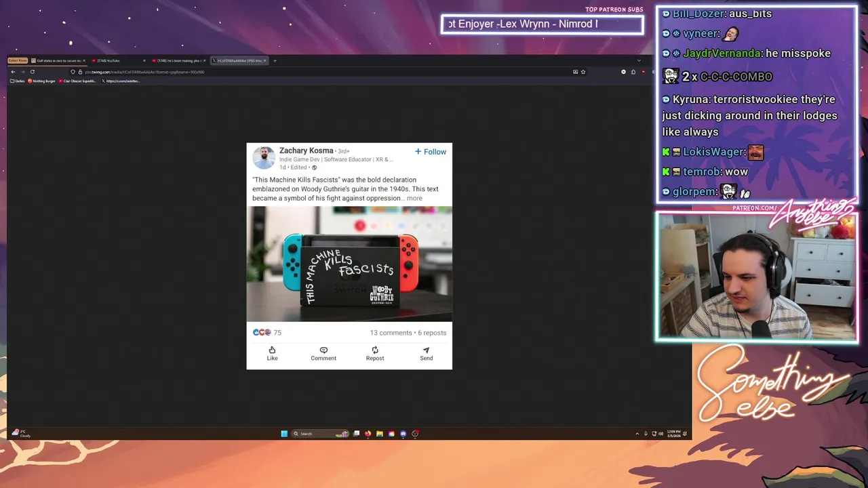Reload the page with the refresh icon
This screenshot has width=868, height=488.
pyautogui.click(x=33, y=72)
